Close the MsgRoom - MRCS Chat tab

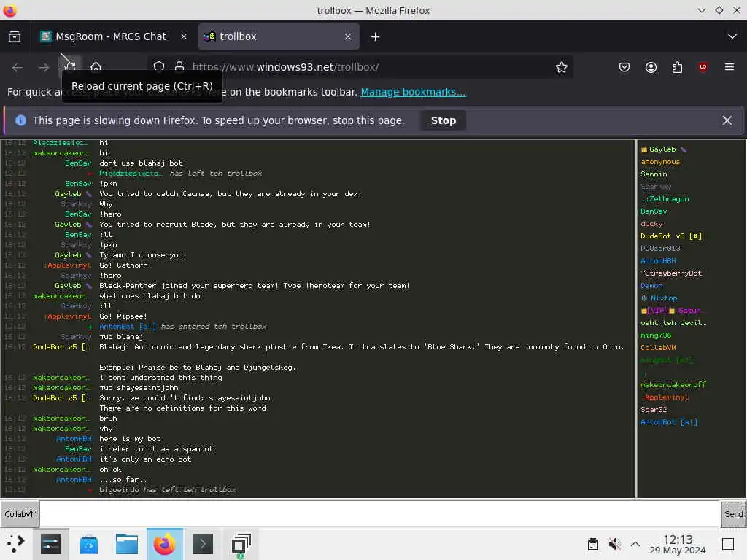point(183,36)
